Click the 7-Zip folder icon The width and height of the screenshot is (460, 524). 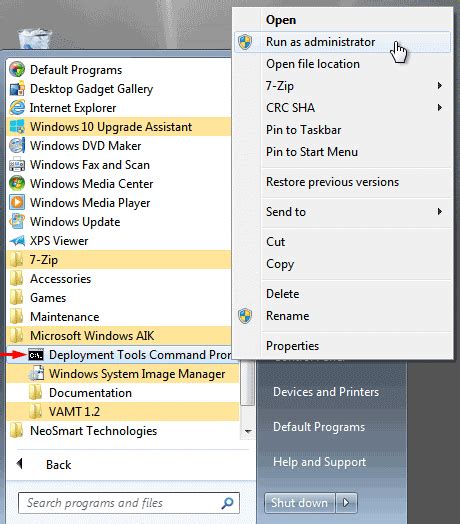pos(16,260)
